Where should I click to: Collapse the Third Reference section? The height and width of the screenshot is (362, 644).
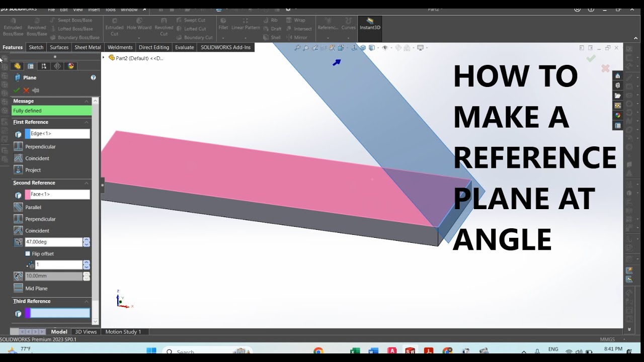click(87, 301)
